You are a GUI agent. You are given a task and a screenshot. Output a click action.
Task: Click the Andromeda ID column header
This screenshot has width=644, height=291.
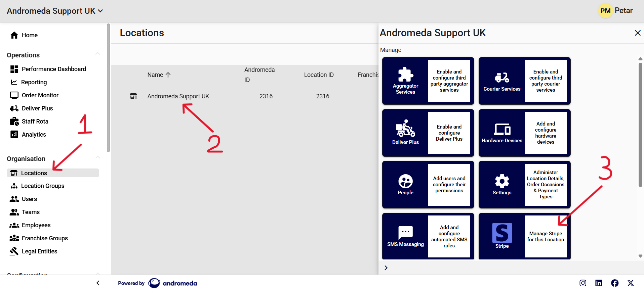[x=259, y=75]
